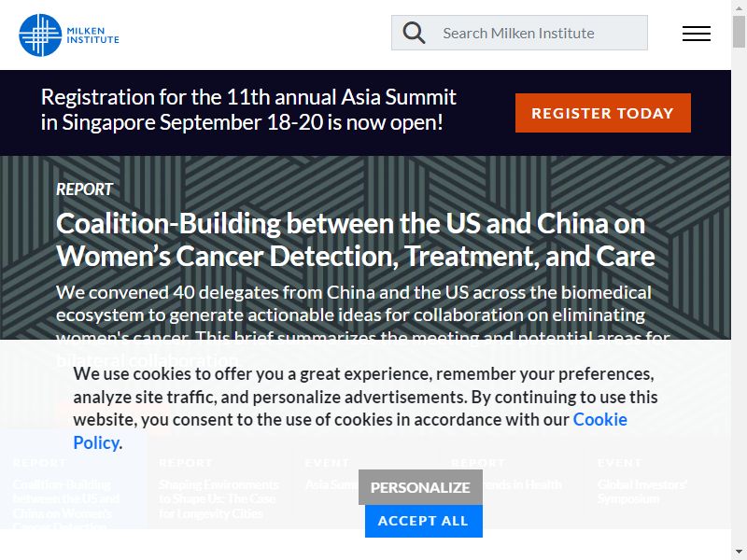Click the Asia Summit registration banner text
Viewport: 747px width, 560px height.
(x=248, y=109)
